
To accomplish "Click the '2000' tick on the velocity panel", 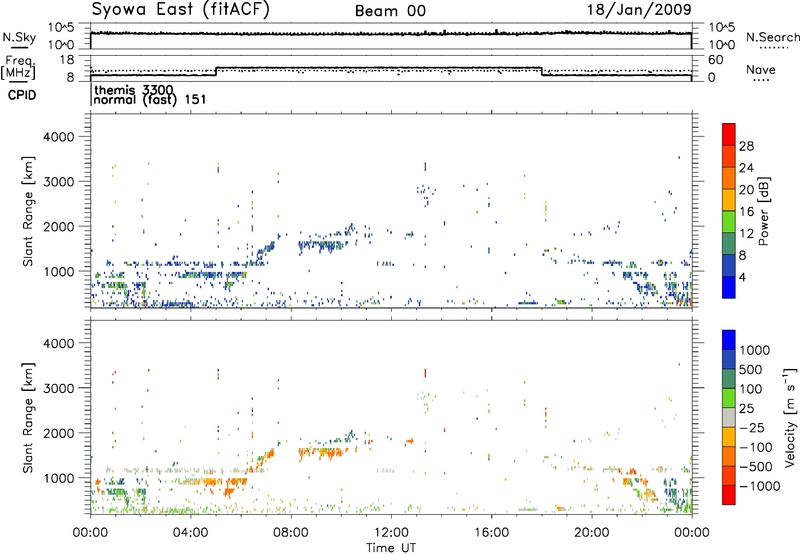I will pos(58,433).
